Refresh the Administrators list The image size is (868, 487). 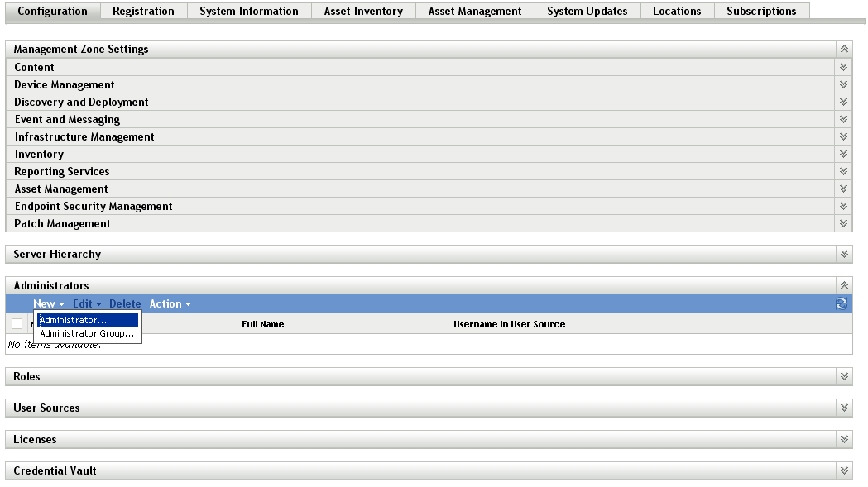tap(842, 303)
